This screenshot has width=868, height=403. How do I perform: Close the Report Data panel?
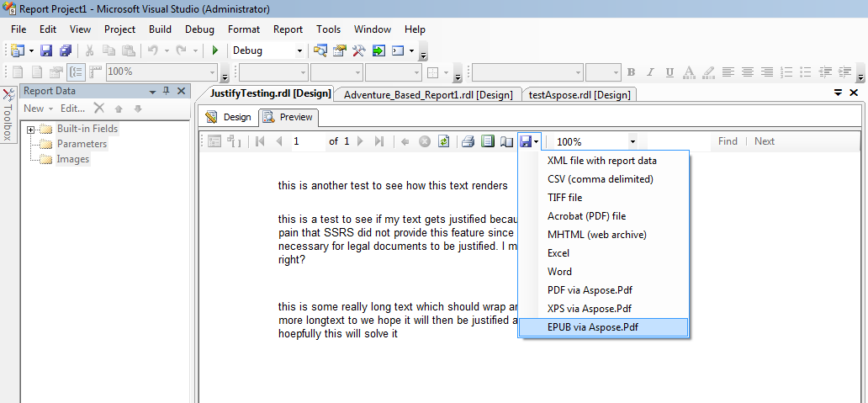pos(181,92)
